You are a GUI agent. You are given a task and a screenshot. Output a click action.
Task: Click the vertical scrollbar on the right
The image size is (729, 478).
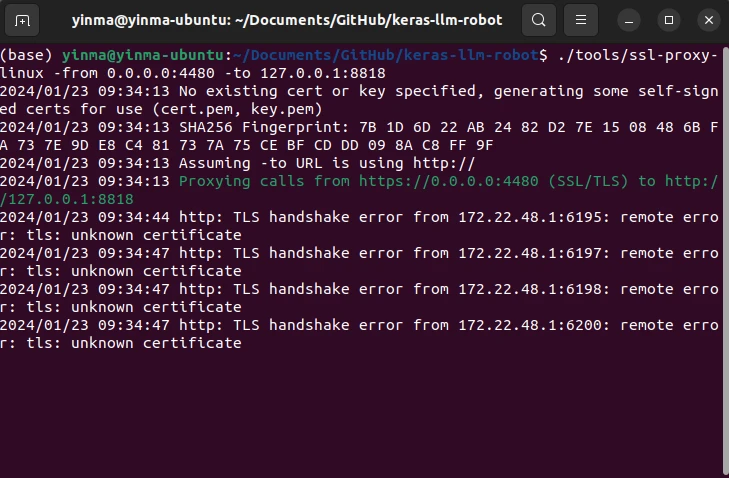(726, 260)
